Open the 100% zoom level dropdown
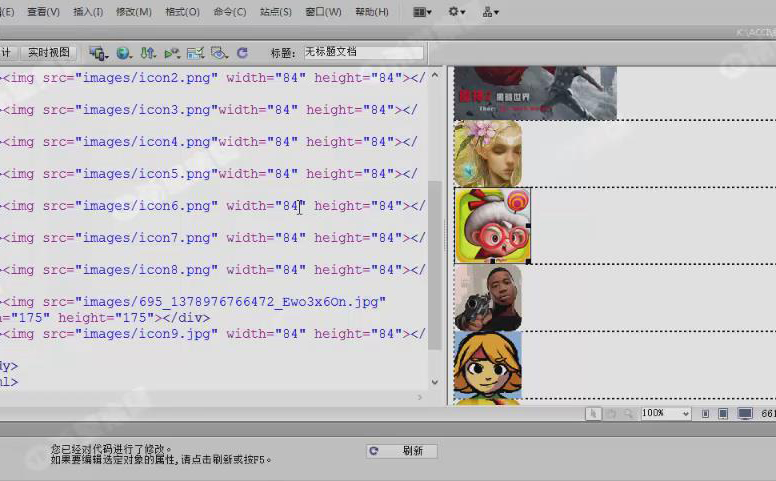The image size is (776, 481). (x=666, y=413)
